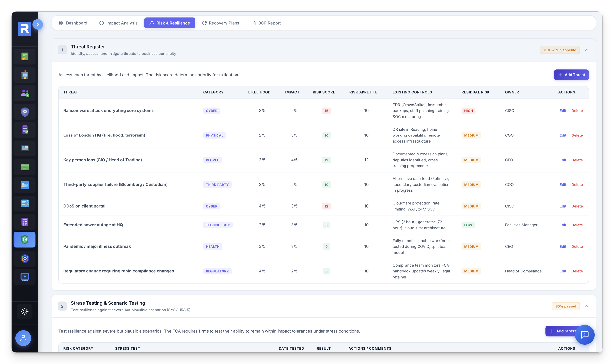
Task: Edit the Ransomware attack threat entry
Action: point(563,111)
